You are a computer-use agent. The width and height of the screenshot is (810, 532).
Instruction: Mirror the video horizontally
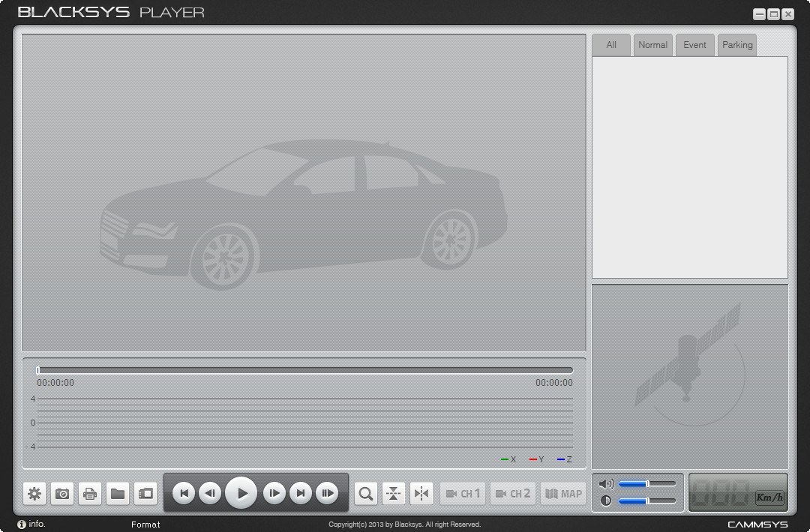coord(421,494)
